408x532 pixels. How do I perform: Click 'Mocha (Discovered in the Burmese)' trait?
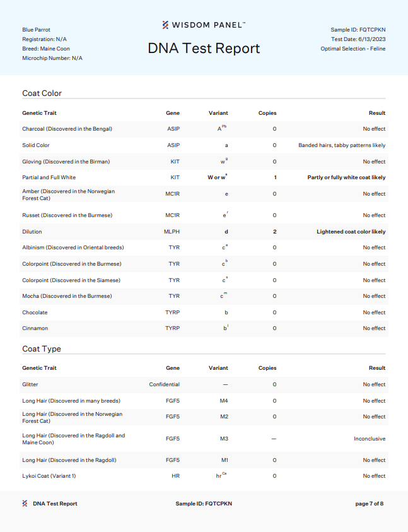click(67, 296)
